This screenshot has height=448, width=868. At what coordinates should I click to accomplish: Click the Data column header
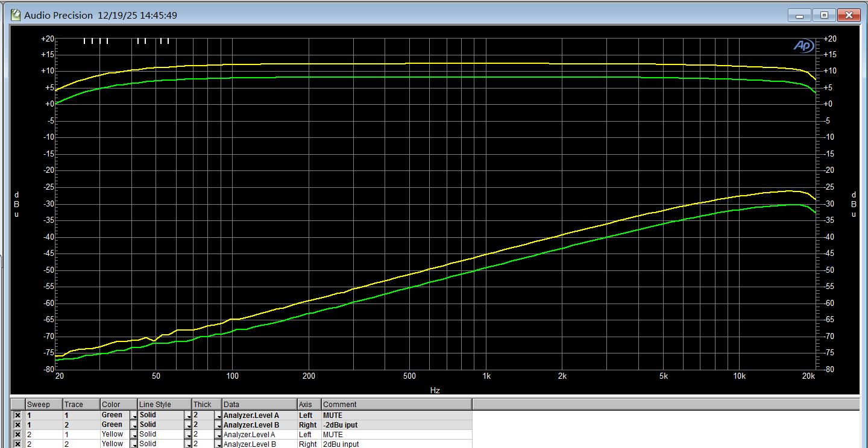coord(259,405)
